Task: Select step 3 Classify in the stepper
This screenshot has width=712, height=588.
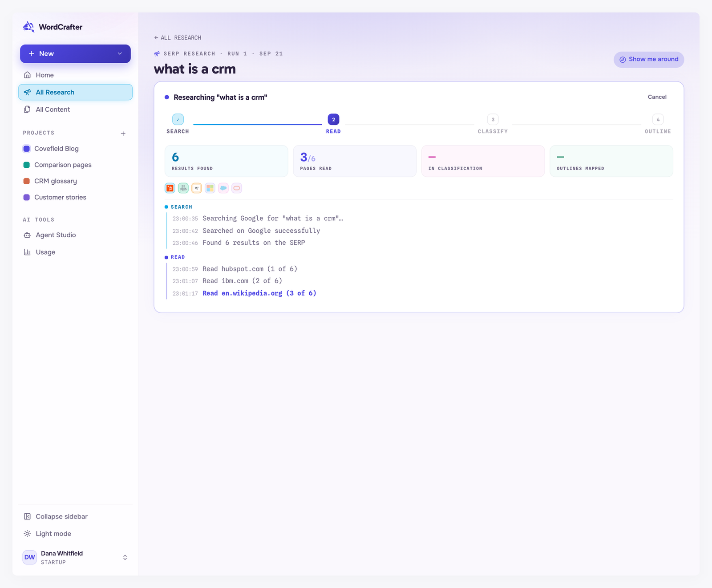Action: (x=493, y=119)
